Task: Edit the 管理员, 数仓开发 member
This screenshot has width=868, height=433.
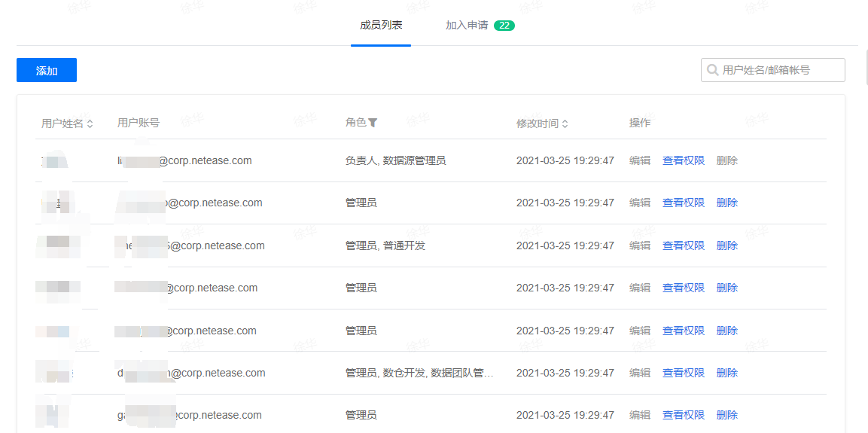Action: pyautogui.click(x=640, y=373)
